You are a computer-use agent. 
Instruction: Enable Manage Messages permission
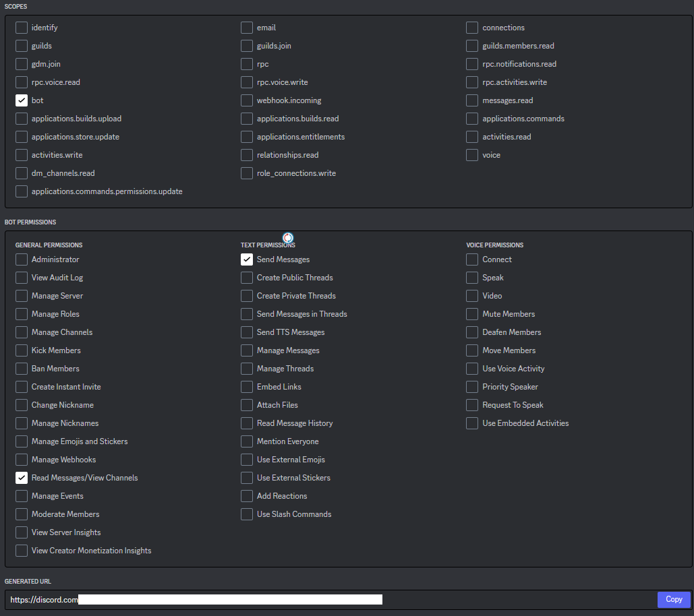tap(247, 350)
